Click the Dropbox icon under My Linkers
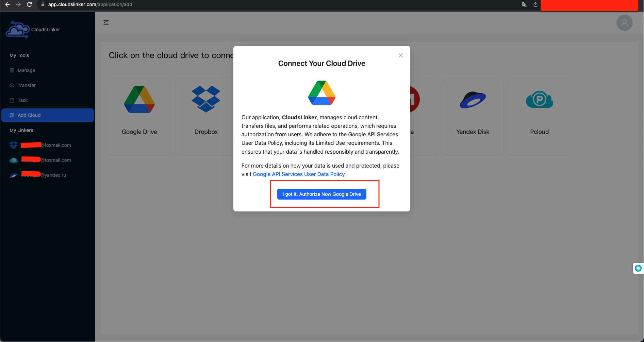The image size is (644, 342). click(x=14, y=145)
